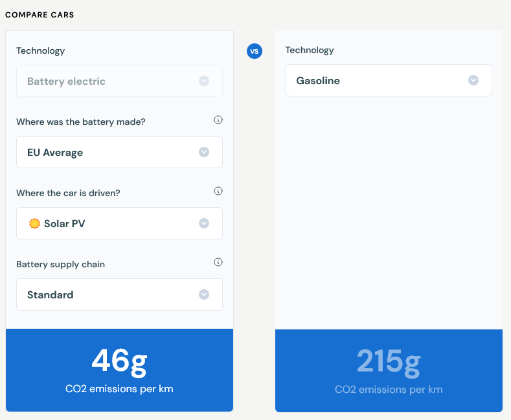Show info for Battery supply chain

pos(218,262)
